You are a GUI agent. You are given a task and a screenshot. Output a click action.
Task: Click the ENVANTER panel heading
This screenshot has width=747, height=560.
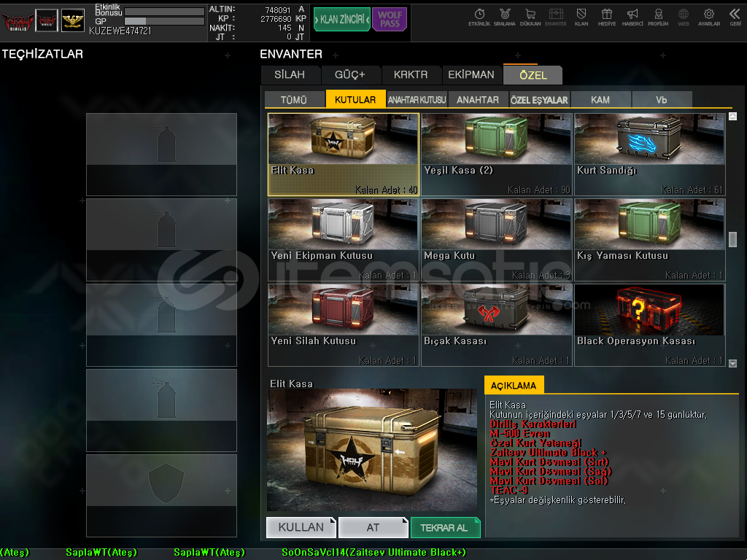point(291,54)
